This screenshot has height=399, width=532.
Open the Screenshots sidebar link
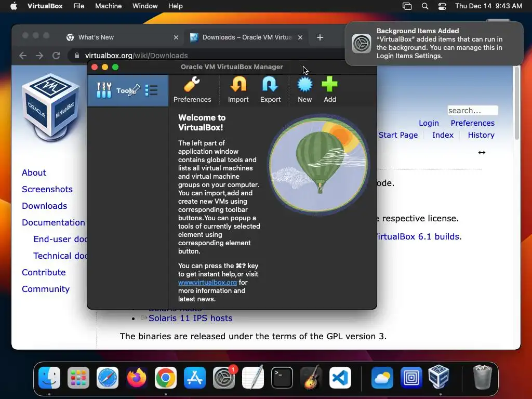[x=47, y=189]
